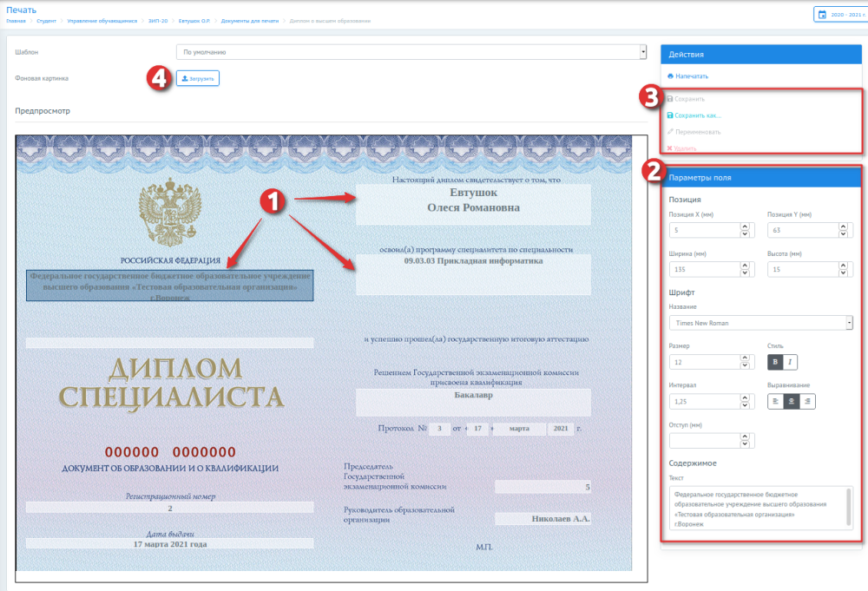Click the red Удалить delete action
The width and height of the screenshot is (868, 591).
click(x=681, y=148)
